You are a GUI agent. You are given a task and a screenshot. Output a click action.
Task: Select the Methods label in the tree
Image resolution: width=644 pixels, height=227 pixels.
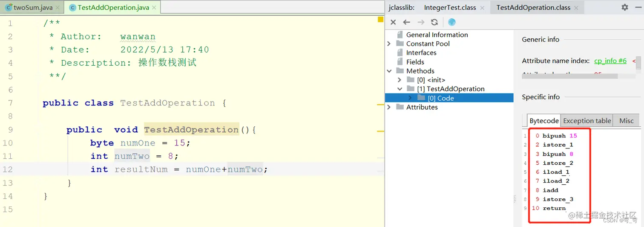coord(420,71)
